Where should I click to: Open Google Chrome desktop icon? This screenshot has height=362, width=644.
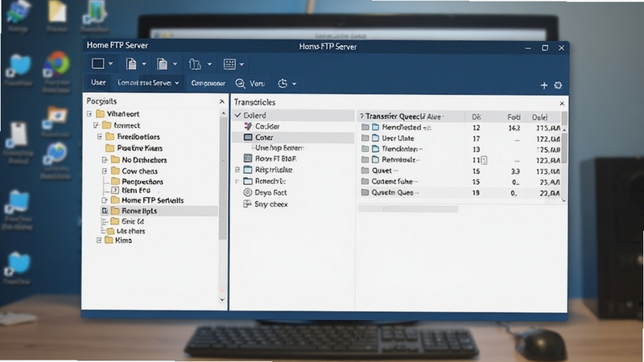(x=57, y=65)
